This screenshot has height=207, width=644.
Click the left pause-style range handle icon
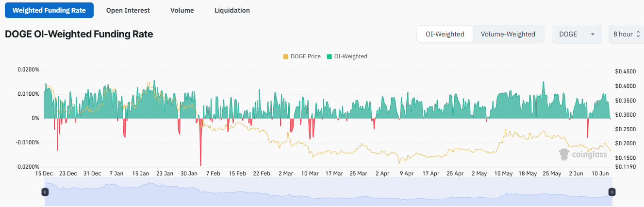45,192
